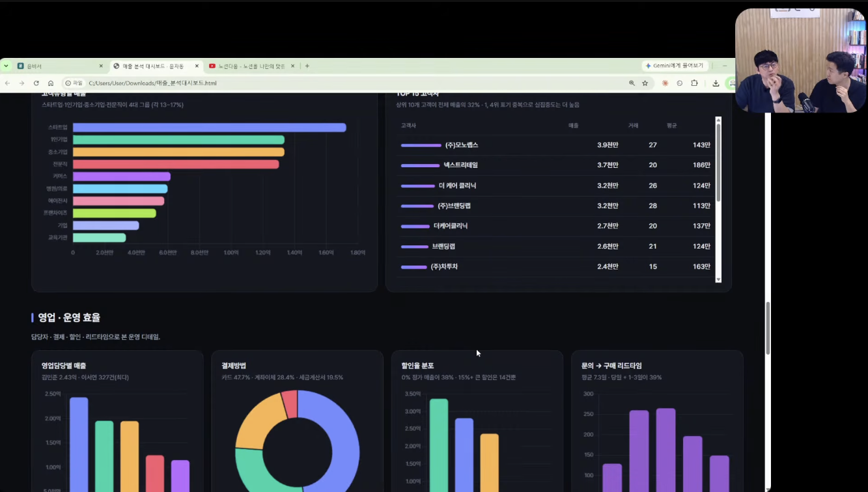Click the light blue 병원/의료 bar
This screenshot has height=492, width=868.
pos(120,189)
